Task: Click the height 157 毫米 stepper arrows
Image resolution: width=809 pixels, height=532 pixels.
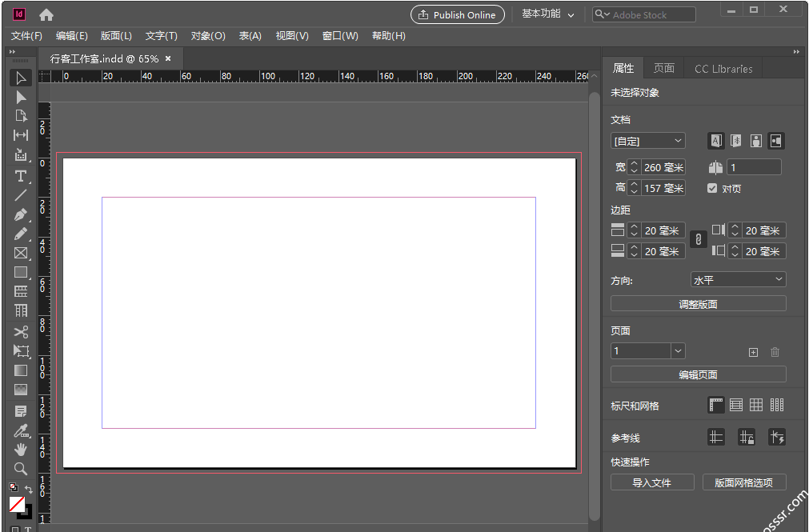Action: click(634, 188)
